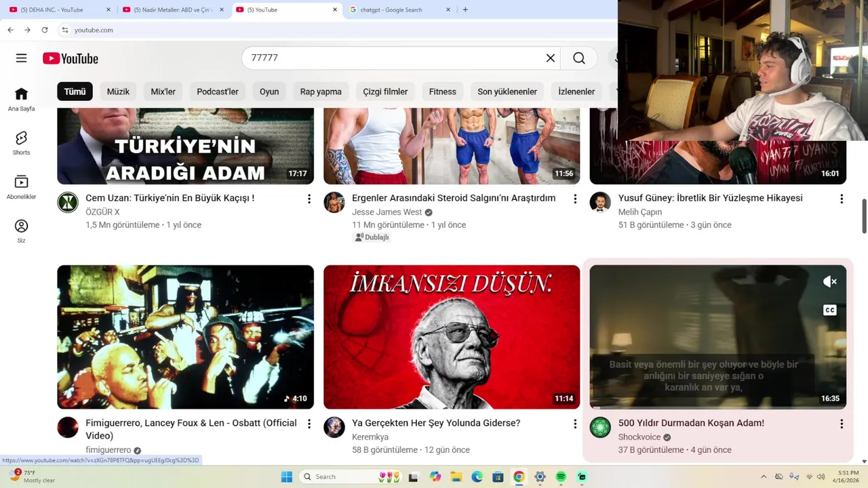Open a new browser tab
Screen dimensions: 868x488
click(465, 9)
